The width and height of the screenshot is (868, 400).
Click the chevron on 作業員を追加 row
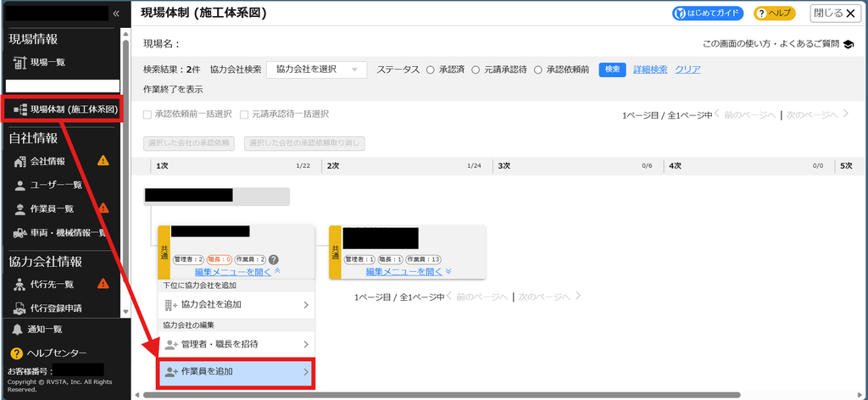(x=306, y=372)
